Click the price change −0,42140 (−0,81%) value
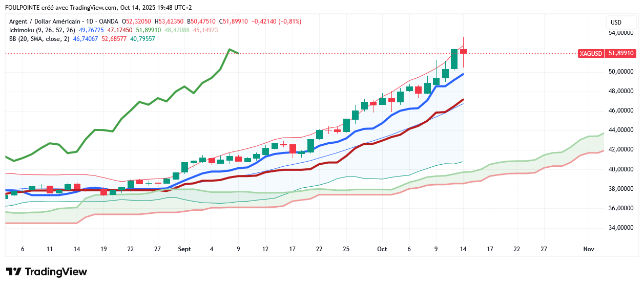Screen dimensions: 644x287 (276, 21)
